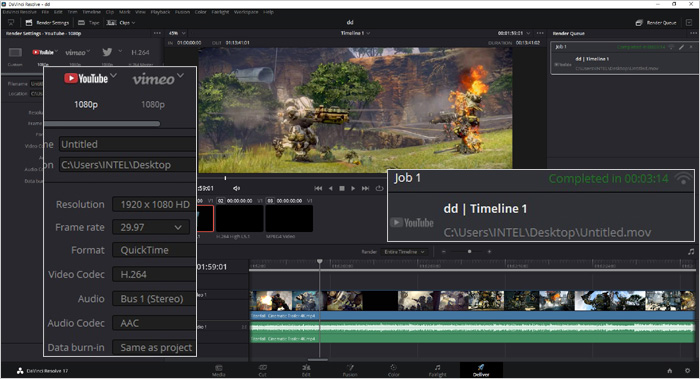Zoom out the timeline with minus icon
This screenshot has width=700, height=379.
pyautogui.click(x=443, y=252)
